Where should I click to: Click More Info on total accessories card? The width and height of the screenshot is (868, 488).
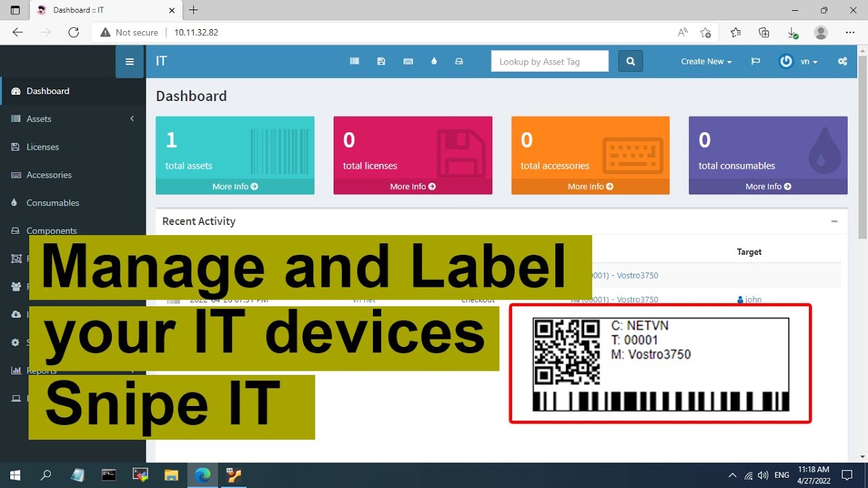point(591,186)
